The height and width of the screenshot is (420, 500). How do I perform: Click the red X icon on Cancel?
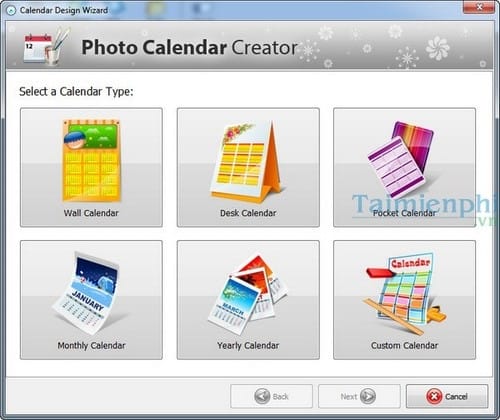point(434,396)
